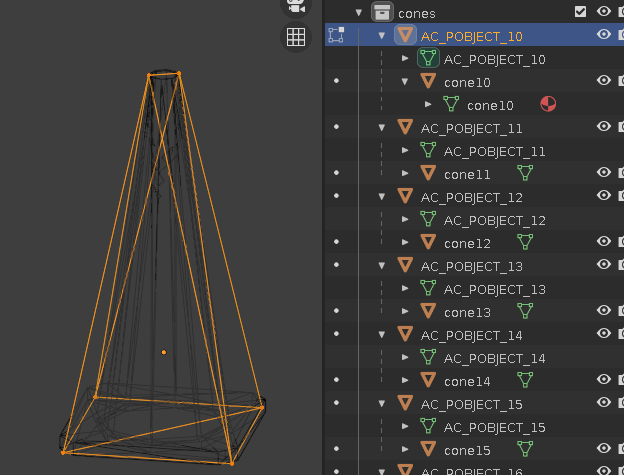Uncheck the cones collection exclude checkbox
This screenshot has width=624, height=475.
pyautogui.click(x=580, y=12)
